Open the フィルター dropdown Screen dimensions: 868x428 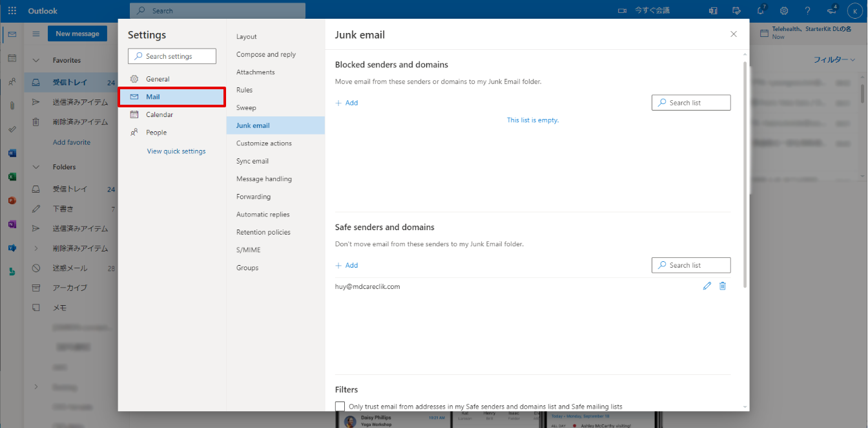tap(834, 59)
